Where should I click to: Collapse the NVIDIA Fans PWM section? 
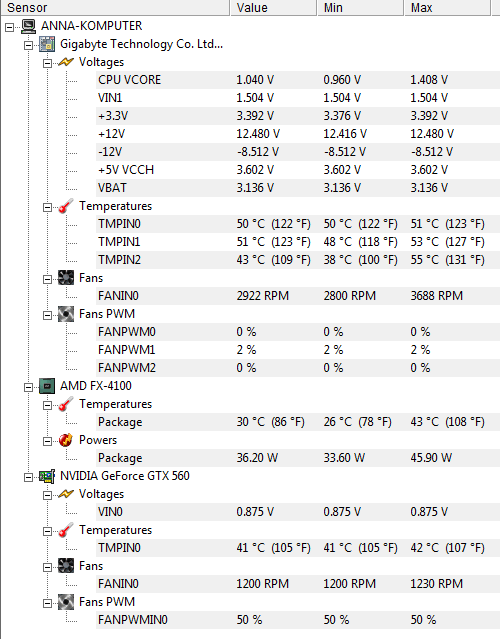tap(47, 603)
